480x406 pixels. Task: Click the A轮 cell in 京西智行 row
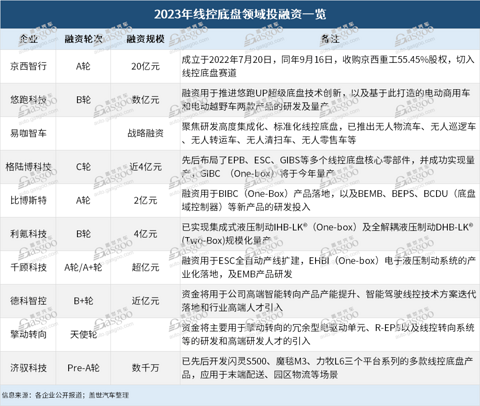point(83,66)
